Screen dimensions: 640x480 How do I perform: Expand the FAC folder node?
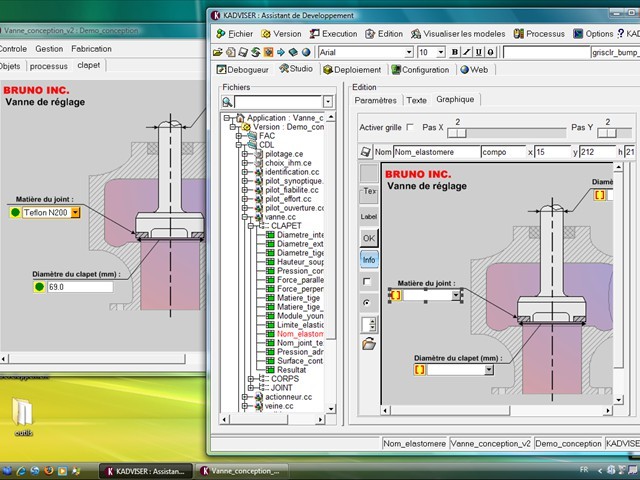[239, 136]
